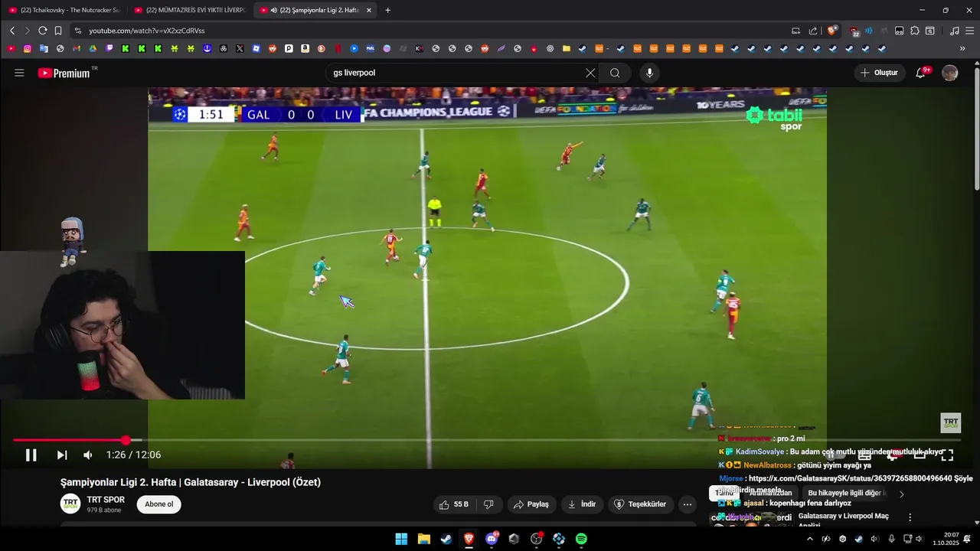This screenshot has height=551, width=980.
Task: Close the Şampiyonlar Ligi browser tab
Action: click(369, 10)
